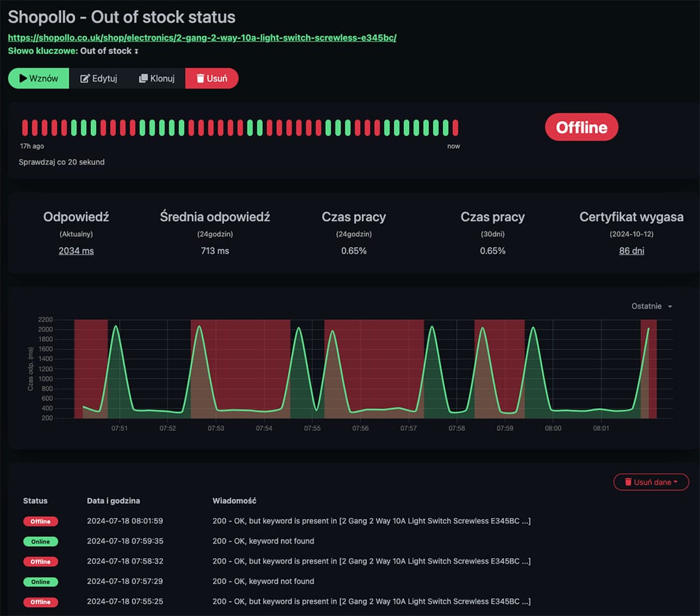Click the pencil icon beside Edytuj
The image size is (700, 616).
click(x=85, y=79)
